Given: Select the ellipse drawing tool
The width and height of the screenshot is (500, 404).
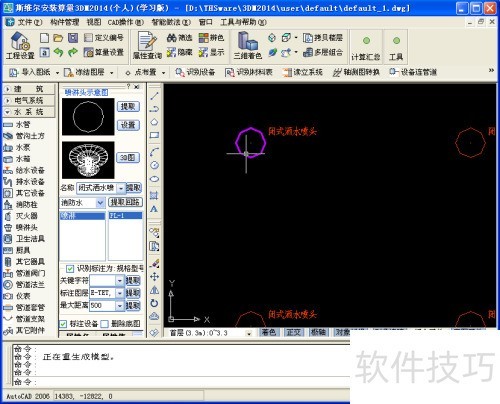Looking at the screenshot, I should click(154, 179).
